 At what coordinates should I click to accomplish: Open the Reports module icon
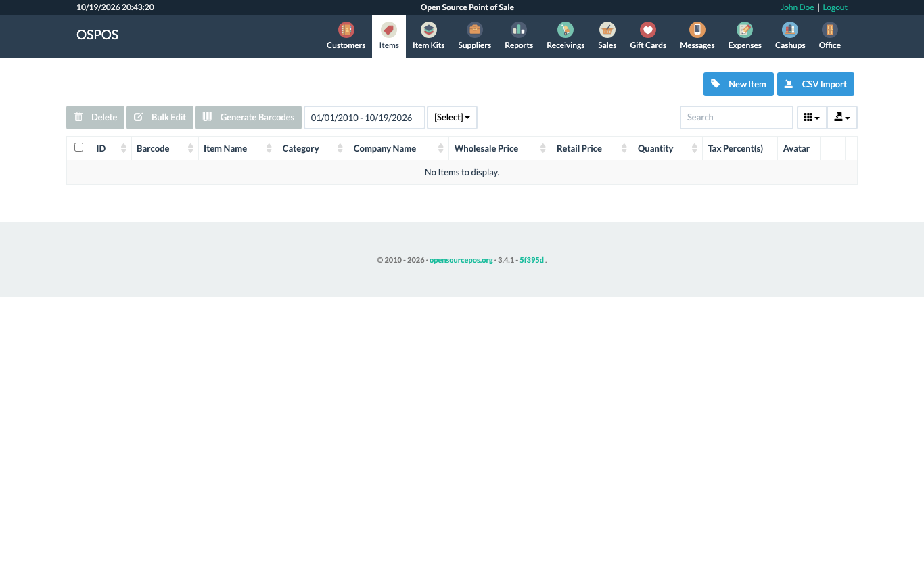[519, 30]
